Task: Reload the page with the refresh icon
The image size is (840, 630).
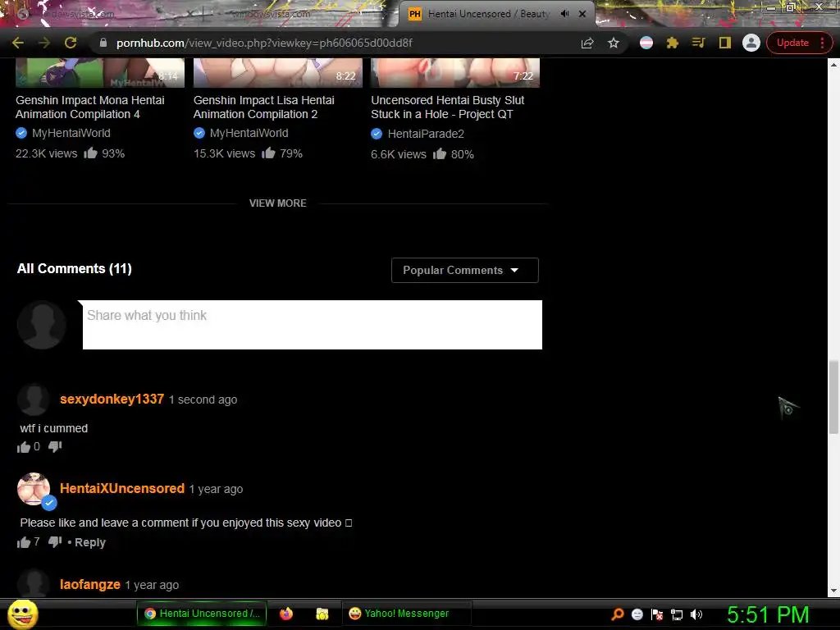Action: tap(71, 43)
